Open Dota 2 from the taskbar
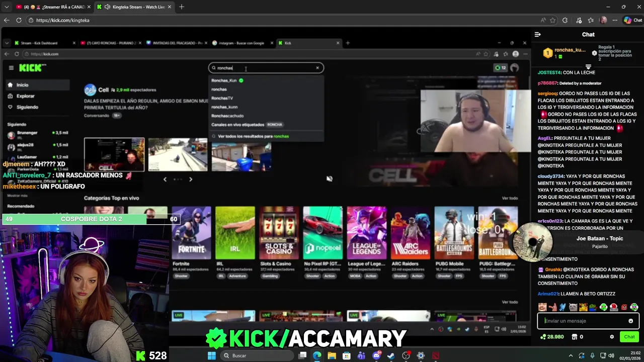The height and width of the screenshot is (362, 644). pyautogui.click(x=436, y=355)
